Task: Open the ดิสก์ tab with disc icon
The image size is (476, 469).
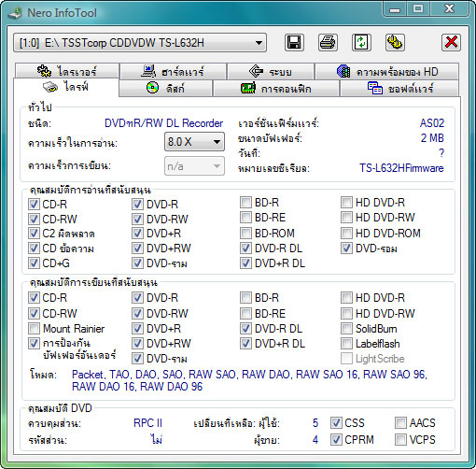Action: click(165, 89)
